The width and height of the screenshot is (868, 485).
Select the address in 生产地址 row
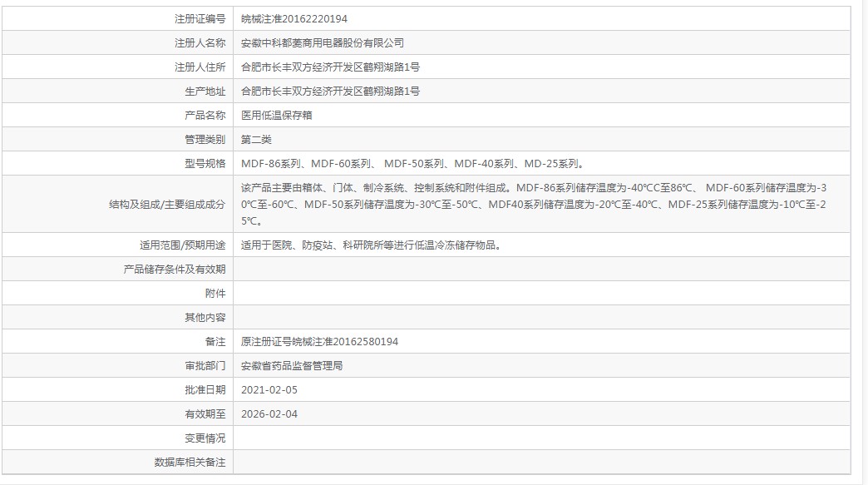(330, 92)
